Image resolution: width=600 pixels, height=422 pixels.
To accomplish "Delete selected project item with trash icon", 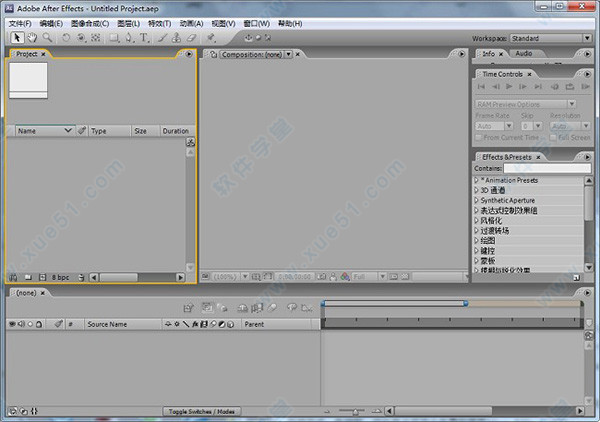I will click(81, 277).
